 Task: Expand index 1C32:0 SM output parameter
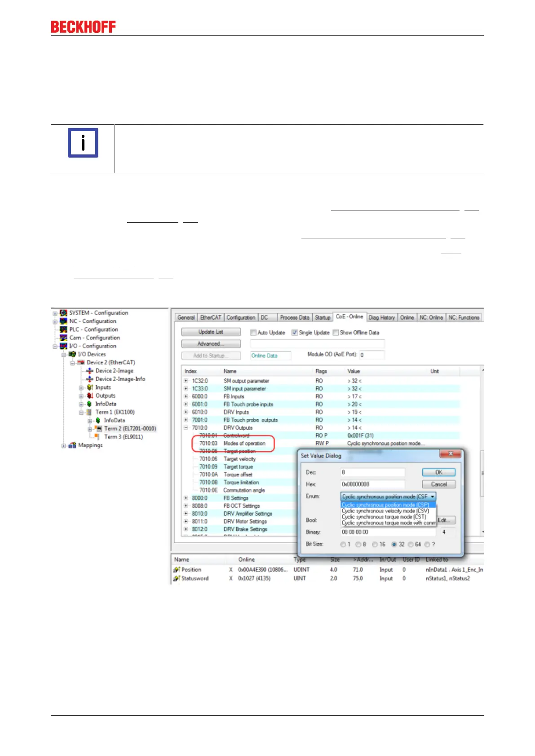tap(186, 381)
